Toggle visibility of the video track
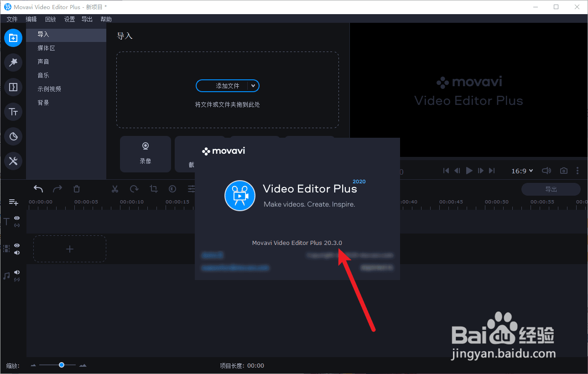 click(17, 245)
